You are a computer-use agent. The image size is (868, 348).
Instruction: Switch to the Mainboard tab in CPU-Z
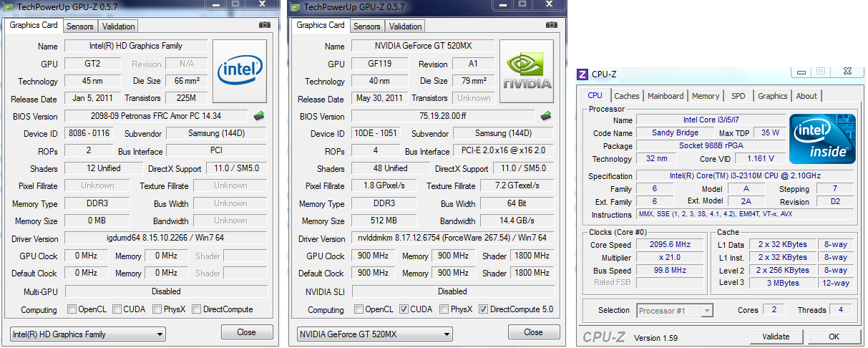[665, 96]
